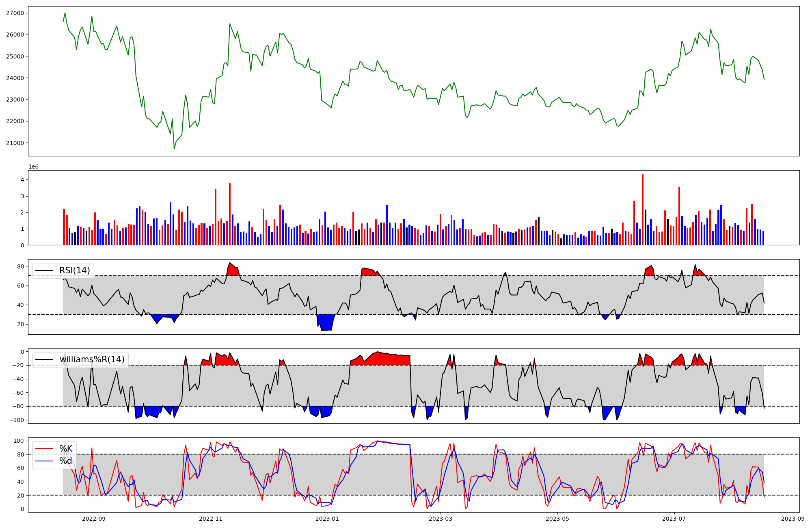
Task: Click the 2023-05 date tick label
Action: pyautogui.click(x=557, y=518)
